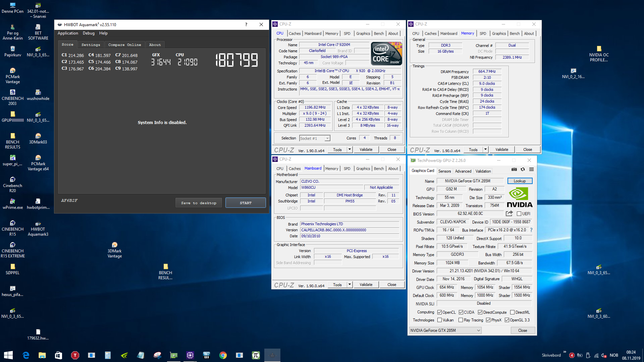
Task: Launch Edge from the taskbar
Action: coord(26,355)
